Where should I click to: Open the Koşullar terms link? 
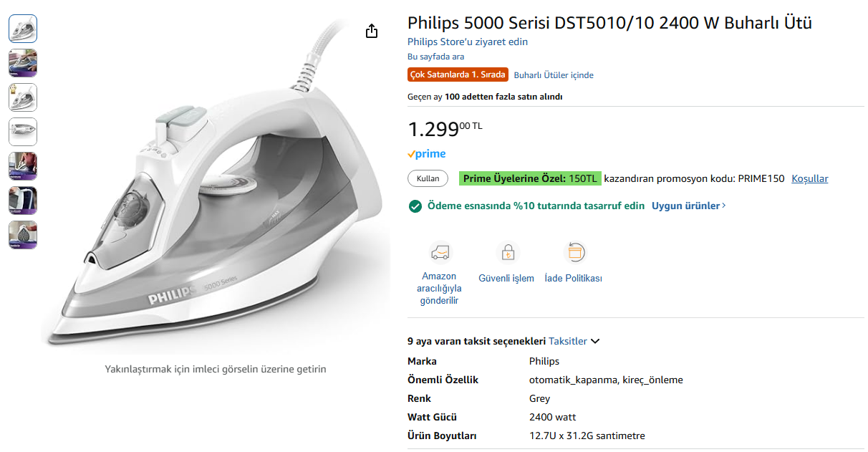tap(809, 179)
